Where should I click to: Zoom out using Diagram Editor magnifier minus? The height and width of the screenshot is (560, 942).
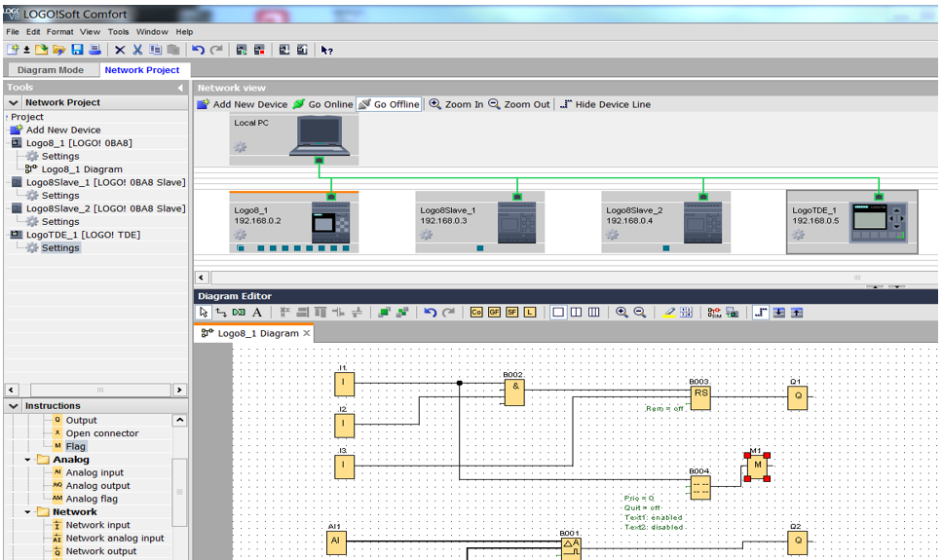point(640,312)
